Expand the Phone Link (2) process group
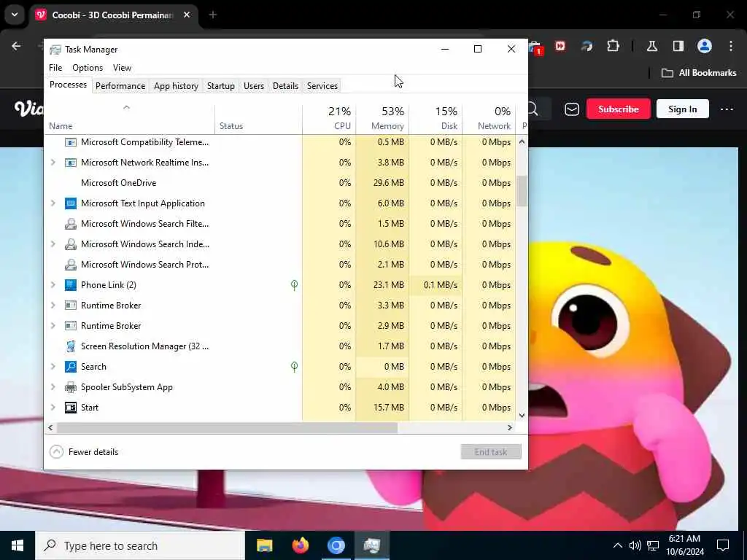Screen dimensions: 747x560 point(53,285)
